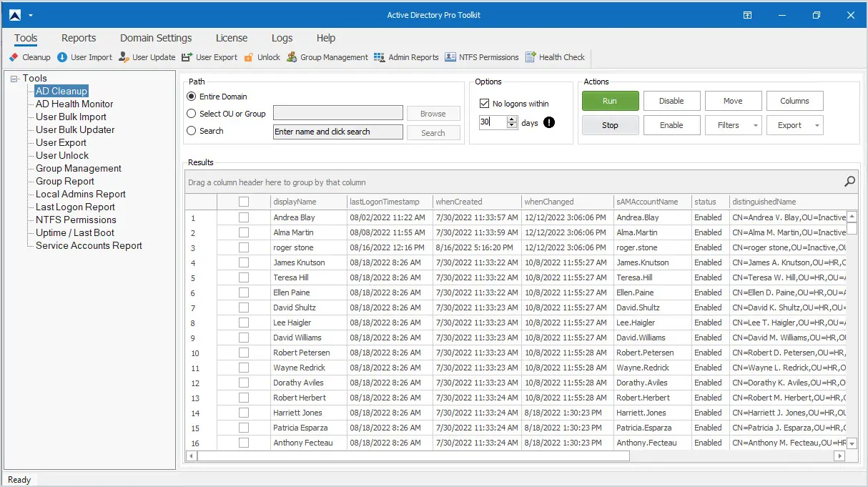Open Health Check from the toolbar

(555, 57)
